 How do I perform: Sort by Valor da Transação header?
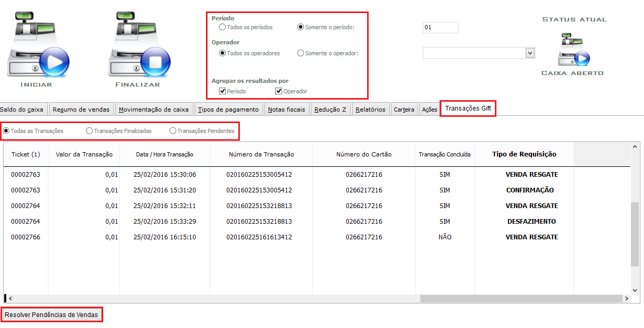(x=84, y=154)
